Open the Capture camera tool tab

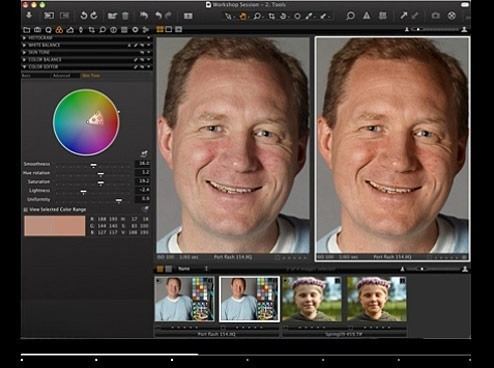[37, 30]
